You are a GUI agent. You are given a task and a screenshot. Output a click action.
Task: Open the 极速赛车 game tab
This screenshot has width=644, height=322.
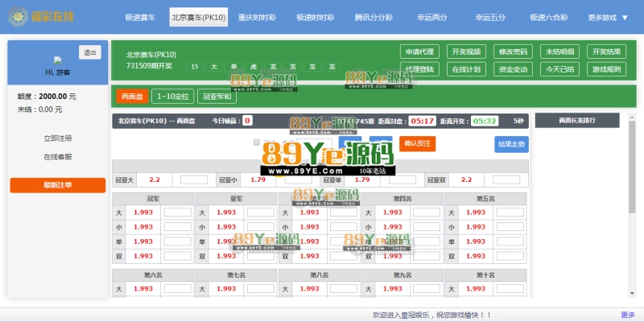[x=140, y=17]
